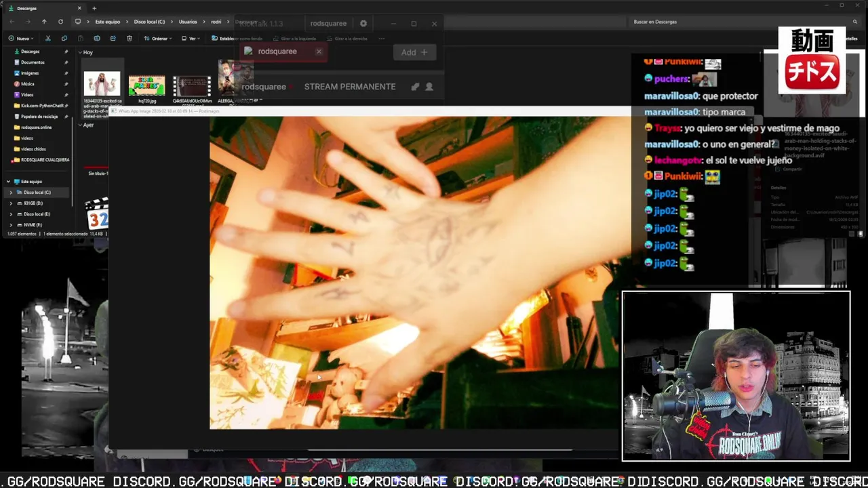This screenshot has height=488, width=868.
Task: Click the Delete trash icon
Action: 129,39
